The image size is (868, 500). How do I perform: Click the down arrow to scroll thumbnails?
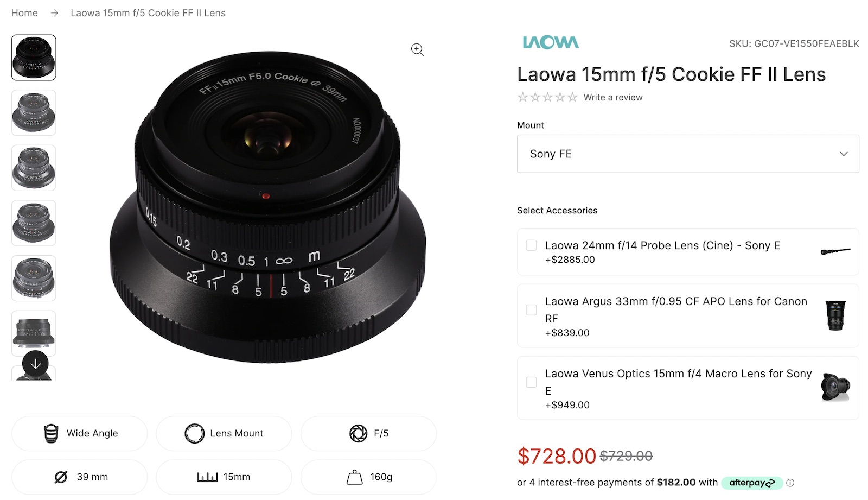35,364
